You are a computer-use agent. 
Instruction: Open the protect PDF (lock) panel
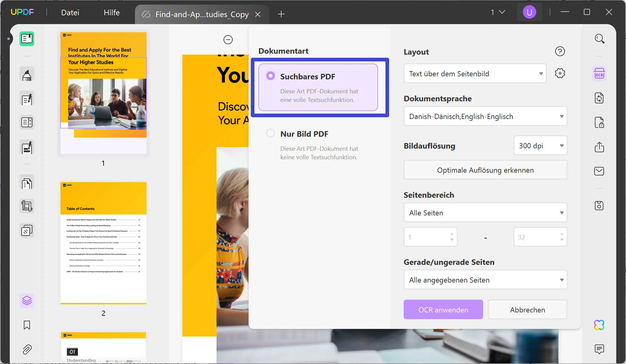(599, 123)
